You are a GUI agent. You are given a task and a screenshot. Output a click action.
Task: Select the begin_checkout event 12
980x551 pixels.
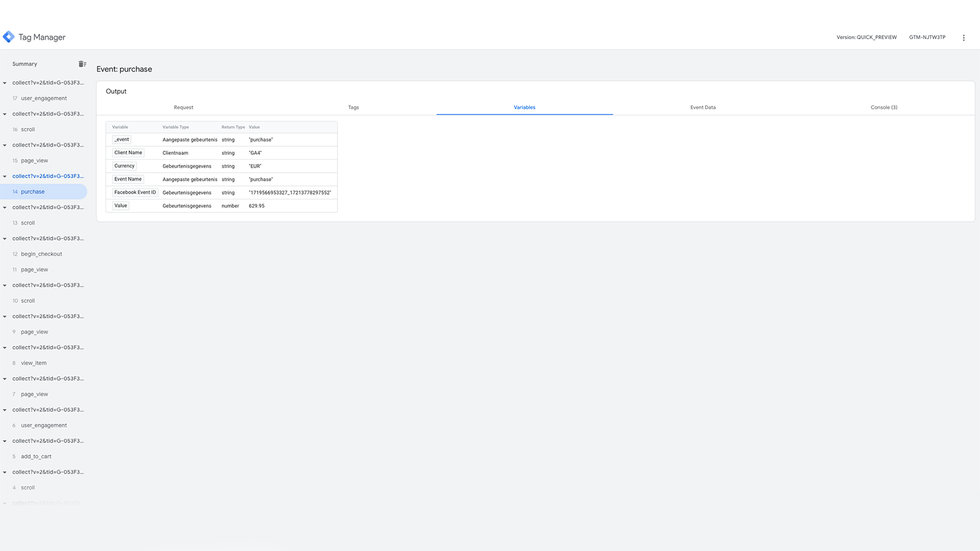[41, 254]
